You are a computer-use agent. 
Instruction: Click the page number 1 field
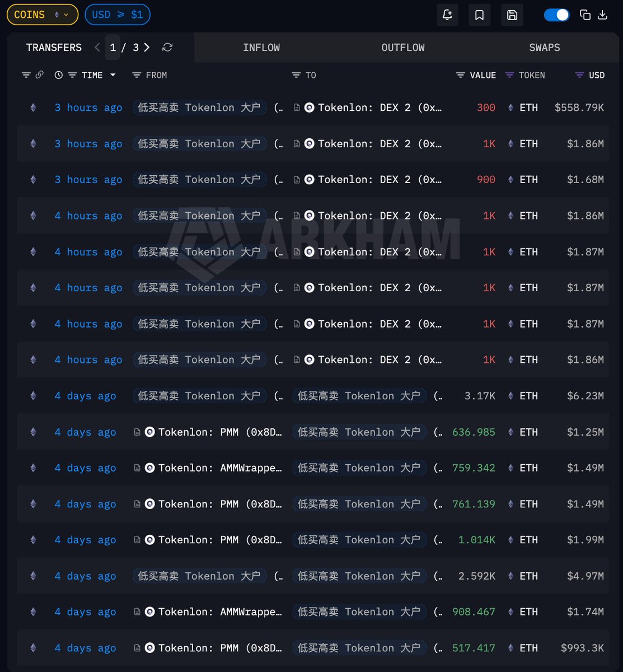tap(113, 48)
